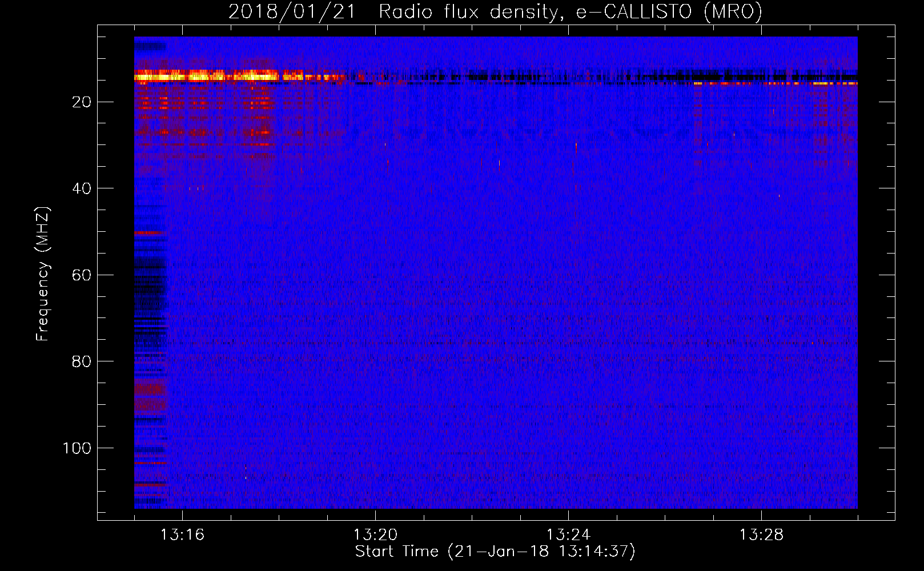Click the 'Start Time (21-Jan-18 13:14:37)' label
924x571 pixels.
pos(495,552)
